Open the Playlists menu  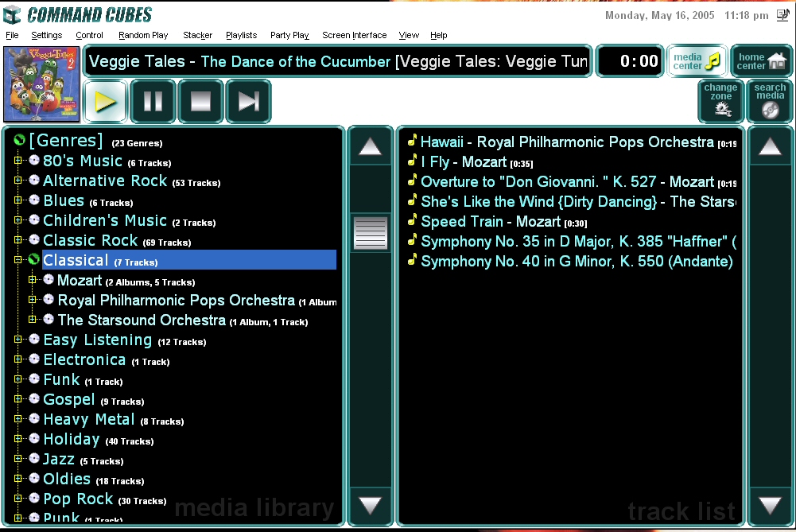click(x=241, y=35)
